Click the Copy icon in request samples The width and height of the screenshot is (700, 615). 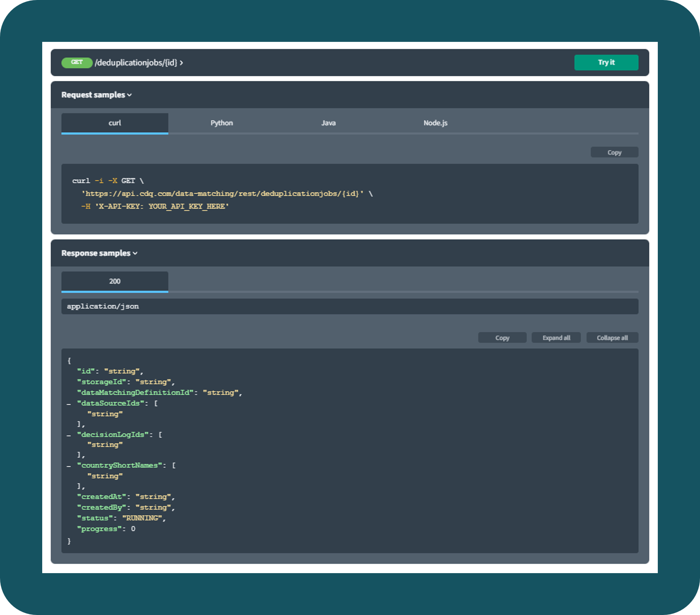coord(615,152)
